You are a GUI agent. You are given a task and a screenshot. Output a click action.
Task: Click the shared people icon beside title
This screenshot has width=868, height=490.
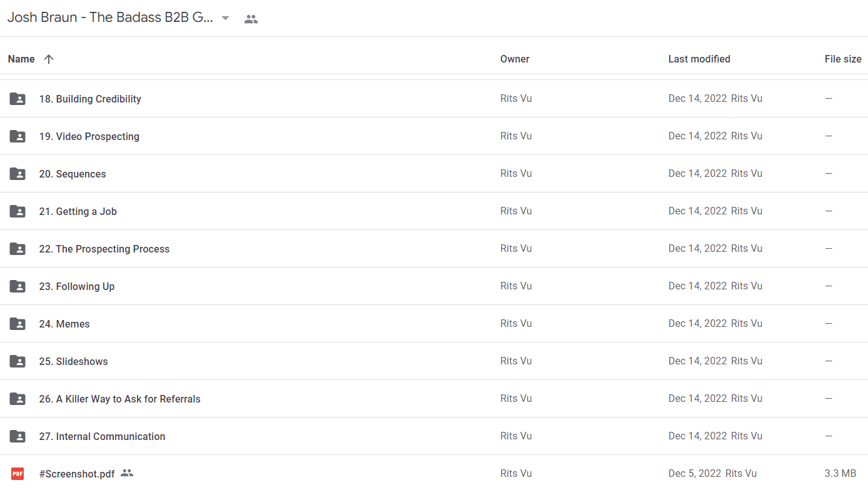(251, 19)
